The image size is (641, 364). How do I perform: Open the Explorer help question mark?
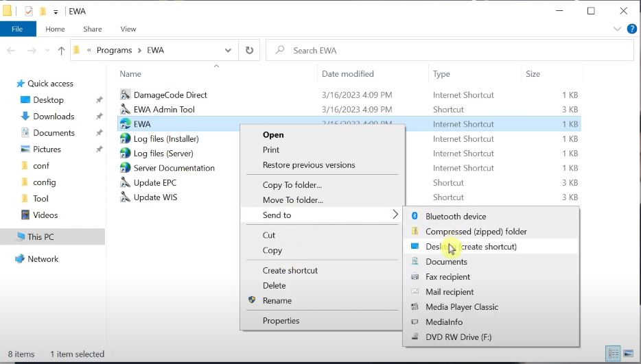coord(631,29)
